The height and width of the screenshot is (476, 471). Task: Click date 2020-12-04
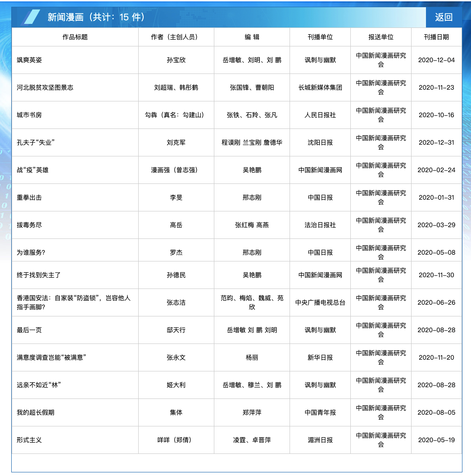point(436,60)
